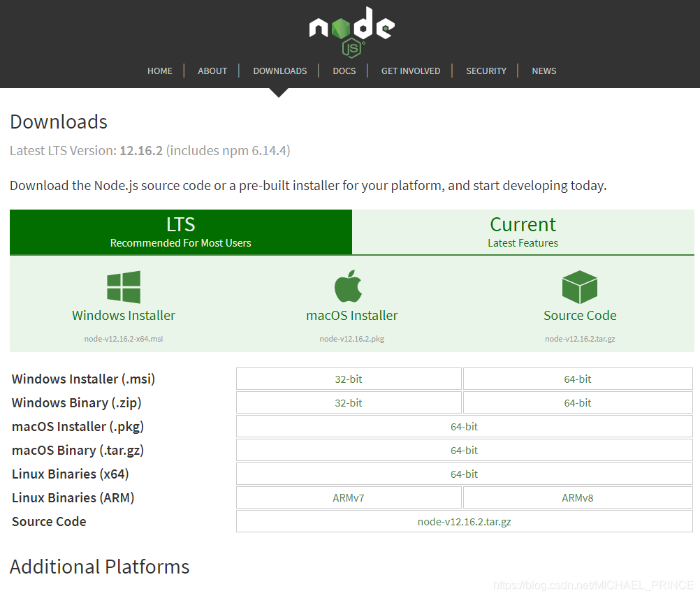Click the Linux Binaries (ARM) row label
The image size is (700, 598).
(73, 497)
